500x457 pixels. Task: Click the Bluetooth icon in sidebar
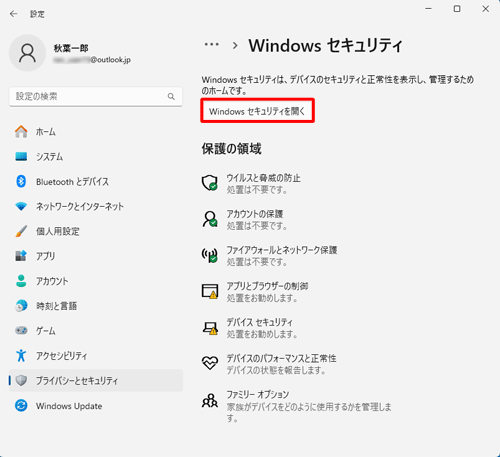tap(21, 182)
